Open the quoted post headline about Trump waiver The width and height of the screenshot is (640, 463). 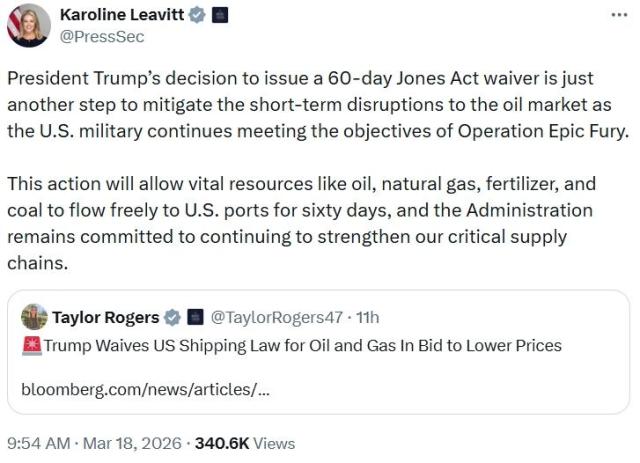pyautogui.click(x=302, y=346)
